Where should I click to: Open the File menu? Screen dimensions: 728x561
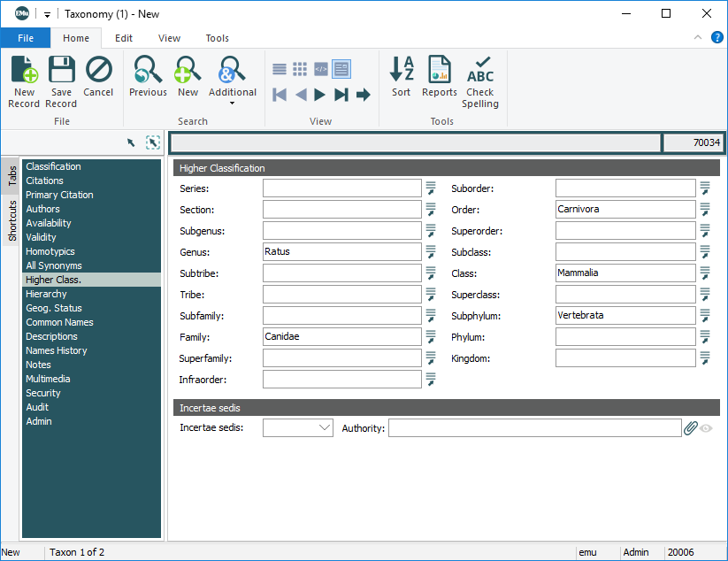pyautogui.click(x=26, y=38)
